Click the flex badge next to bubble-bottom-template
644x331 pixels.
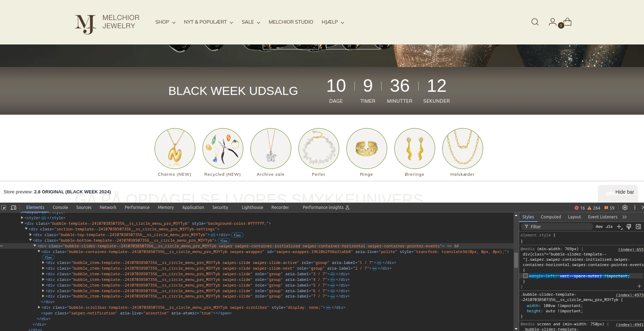point(224,241)
